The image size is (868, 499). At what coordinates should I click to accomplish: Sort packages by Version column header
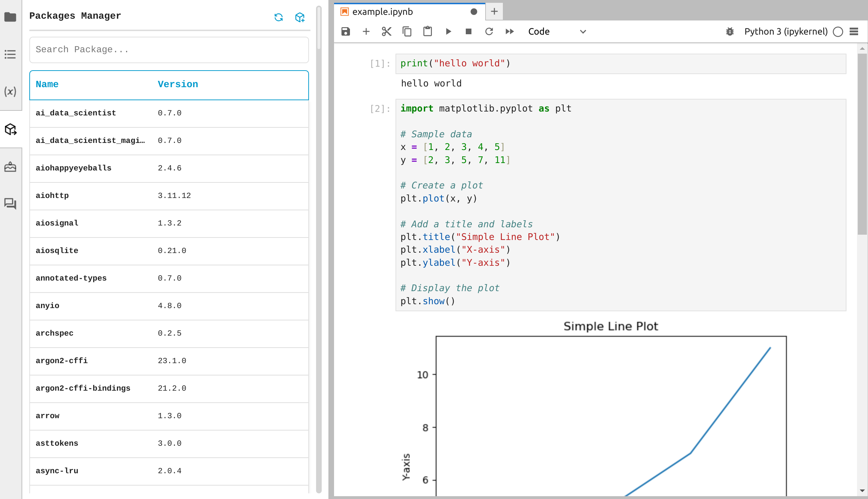point(178,84)
